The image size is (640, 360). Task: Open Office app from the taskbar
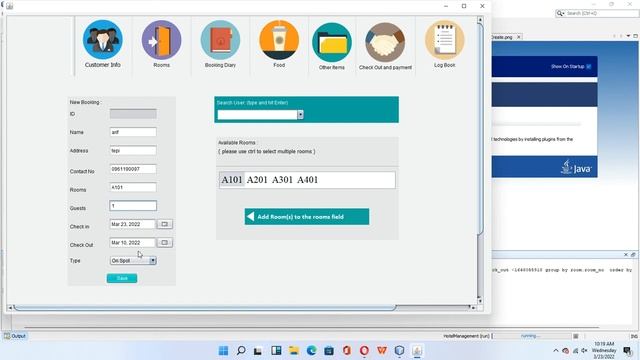347,351
